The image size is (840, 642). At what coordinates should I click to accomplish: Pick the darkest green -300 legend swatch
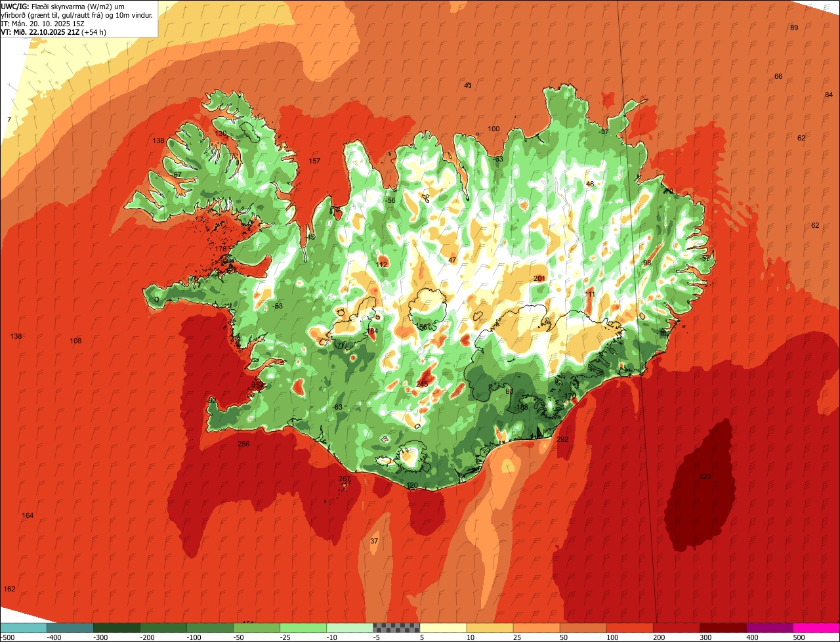116,628
